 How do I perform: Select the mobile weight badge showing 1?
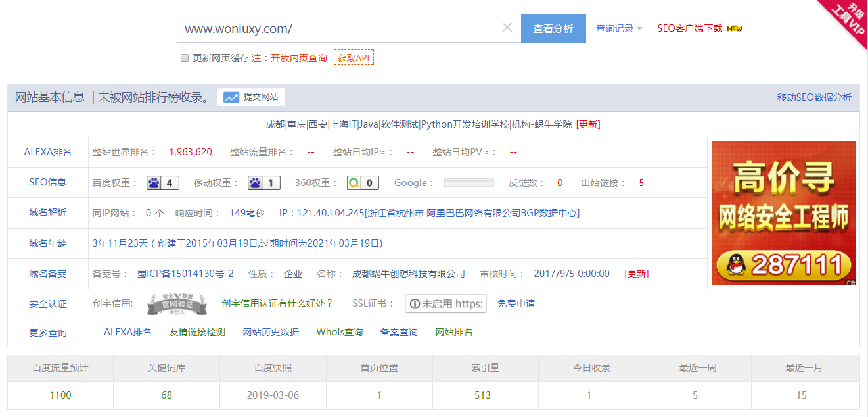(263, 182)
